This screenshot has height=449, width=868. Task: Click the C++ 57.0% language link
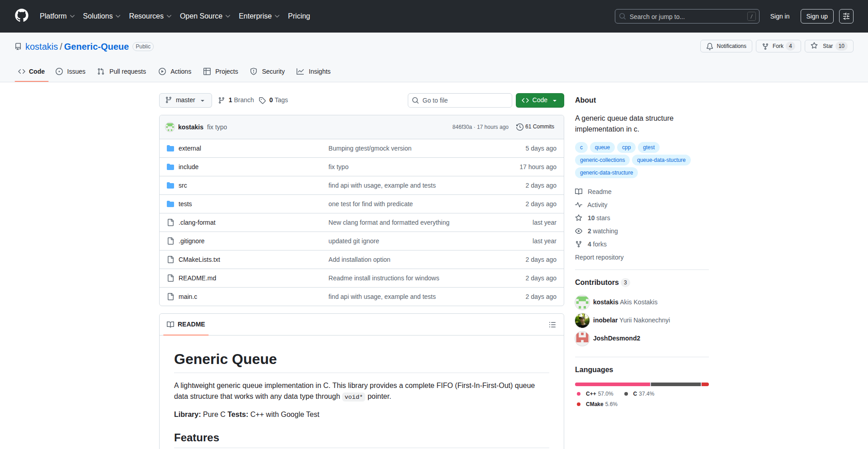[x=595, y=394]
